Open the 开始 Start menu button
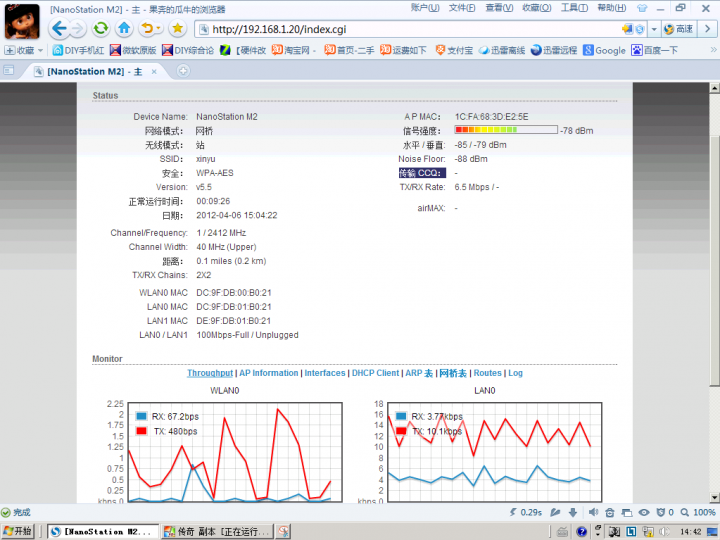This screenshot has height=540, width=720. 17,531
